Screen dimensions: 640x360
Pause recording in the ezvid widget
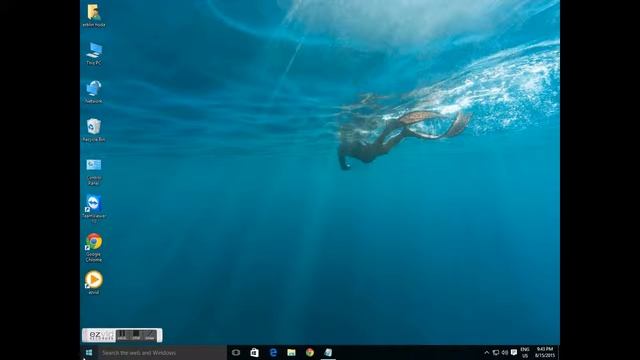pos(122,336)
